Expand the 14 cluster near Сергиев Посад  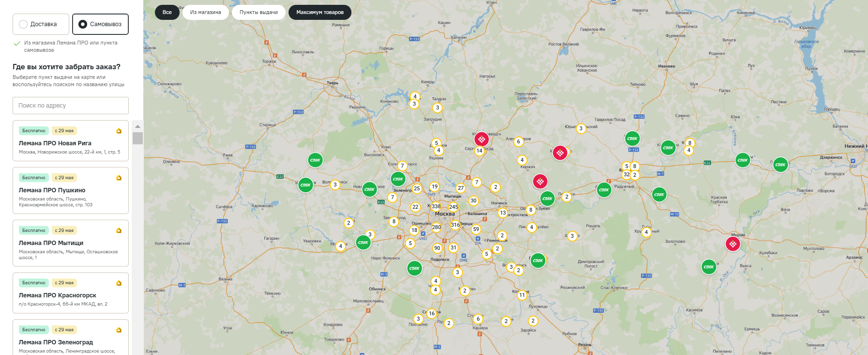pyautogui.click(x=479, y=151)
